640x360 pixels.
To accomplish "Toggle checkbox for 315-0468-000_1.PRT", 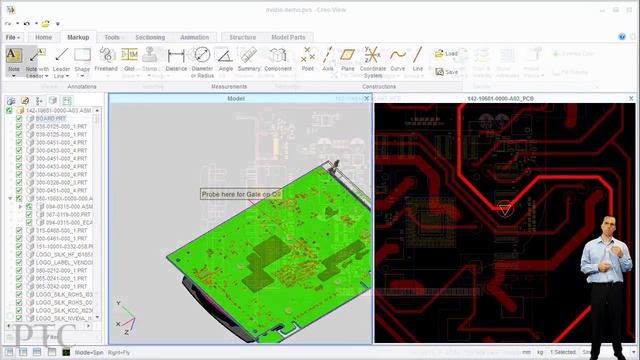I will [x=19, y=230].
